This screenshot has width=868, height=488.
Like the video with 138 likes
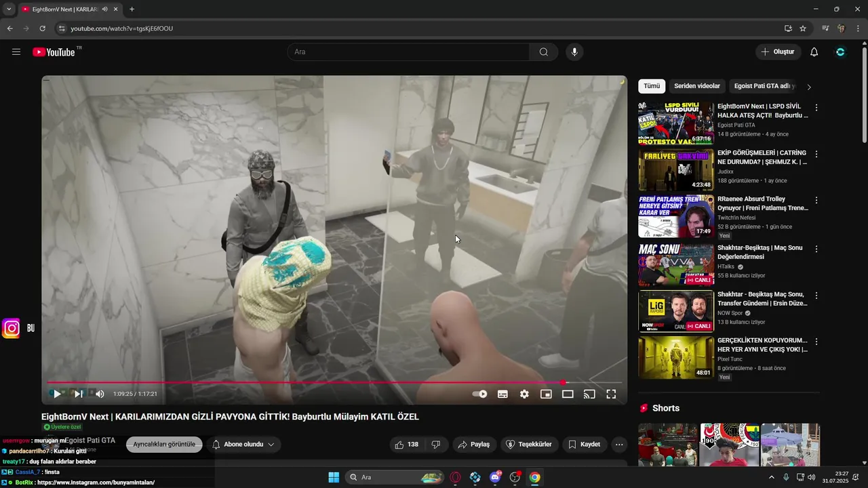[x=407, y=445]
